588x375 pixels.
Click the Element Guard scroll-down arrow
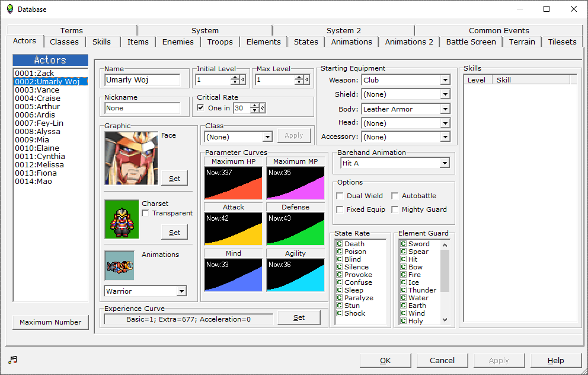point(445,320)
